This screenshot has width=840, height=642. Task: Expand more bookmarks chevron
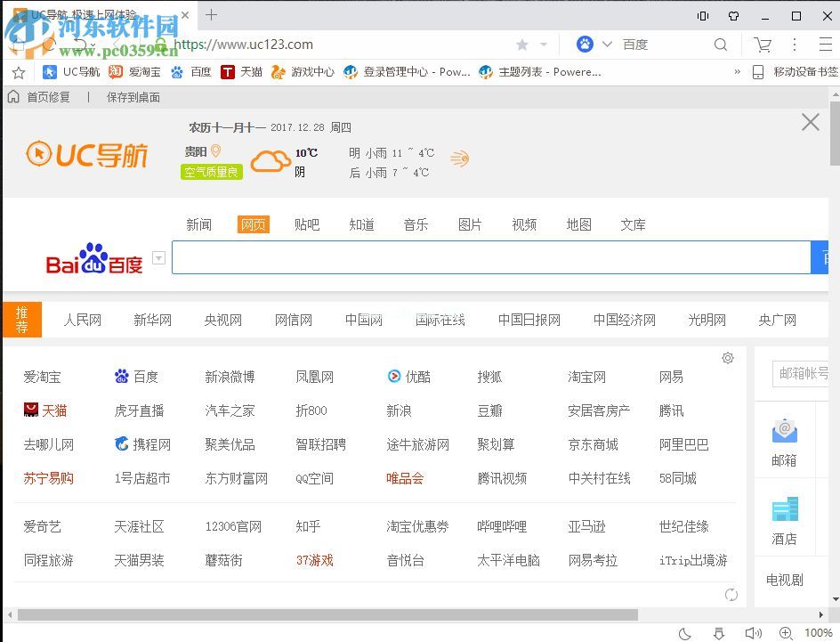737,72
